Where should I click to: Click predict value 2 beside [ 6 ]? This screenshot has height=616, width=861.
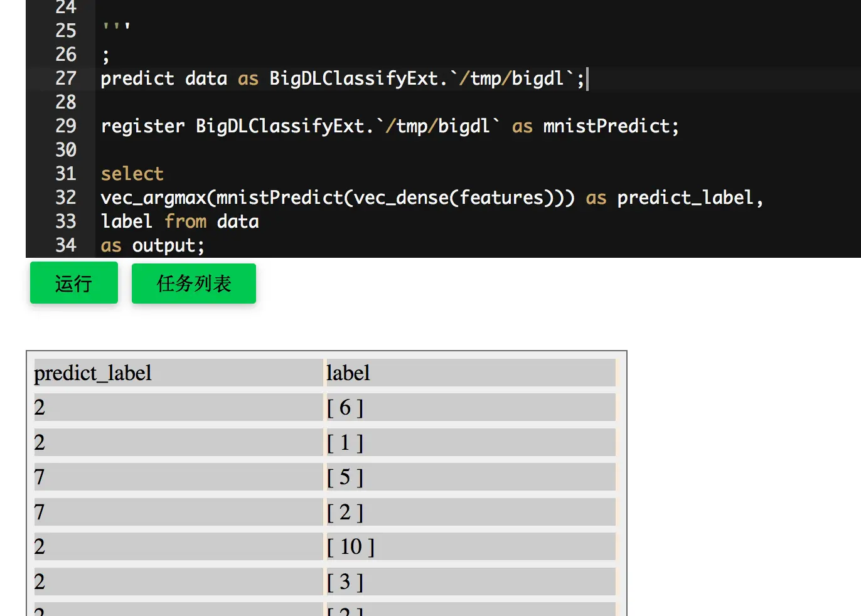click(x=178, y=407)
